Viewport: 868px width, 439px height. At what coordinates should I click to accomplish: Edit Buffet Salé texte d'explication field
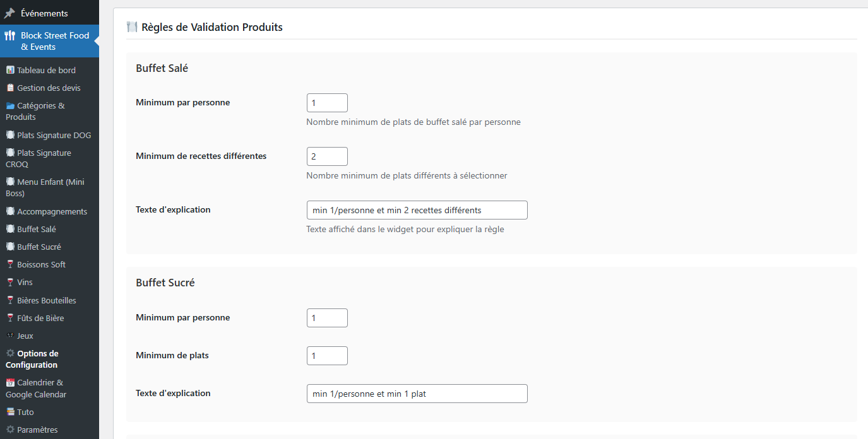[x=417, y=210]
